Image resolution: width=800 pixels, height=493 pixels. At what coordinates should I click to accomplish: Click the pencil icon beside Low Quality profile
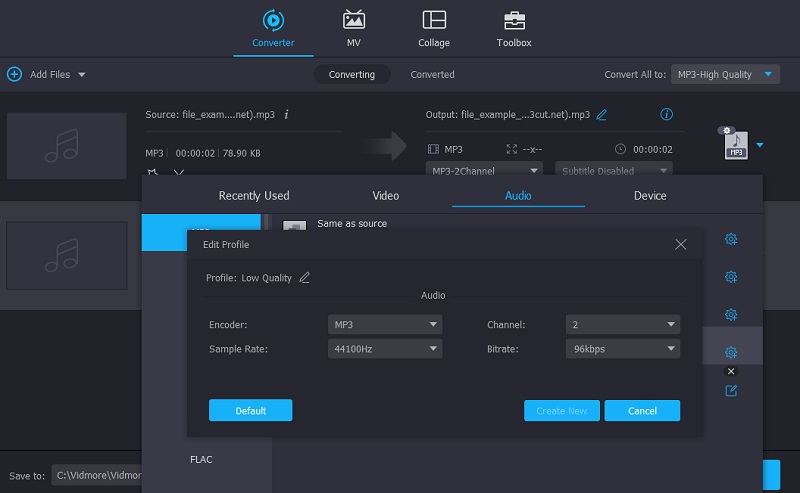[305, 278]
